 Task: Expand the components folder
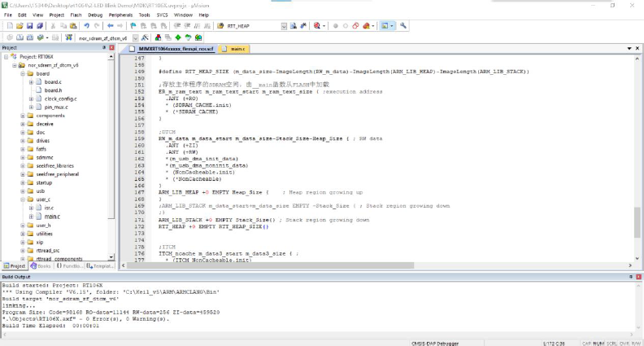click(23, 116)
